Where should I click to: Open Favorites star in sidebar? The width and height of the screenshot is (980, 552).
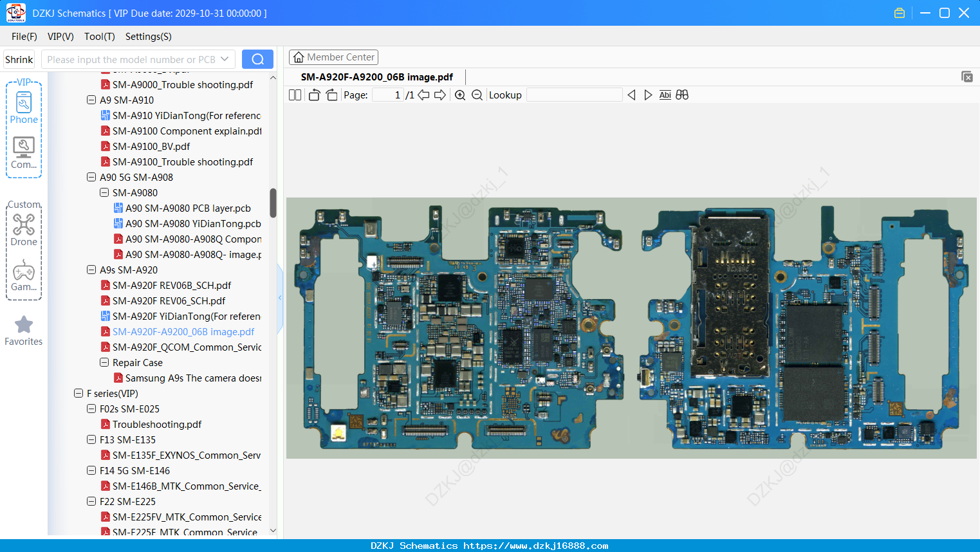click(x=24, y=331)
